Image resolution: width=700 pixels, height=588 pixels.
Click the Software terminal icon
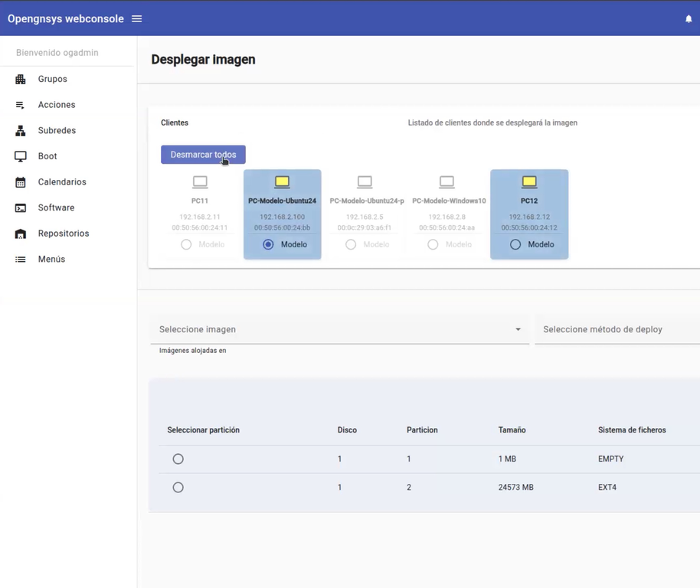[21, 208]
